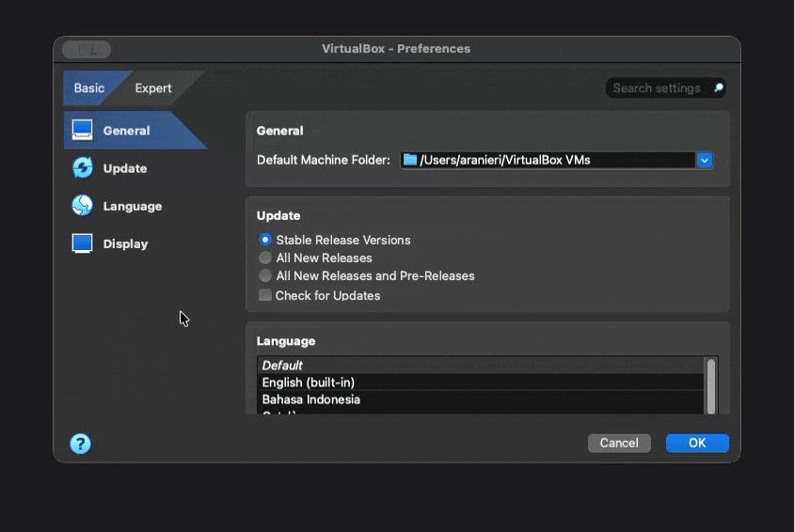Choose All New Releases and Pre-Releases
Image resolution: width=794 pixels, height=532 pixels.
265,275
